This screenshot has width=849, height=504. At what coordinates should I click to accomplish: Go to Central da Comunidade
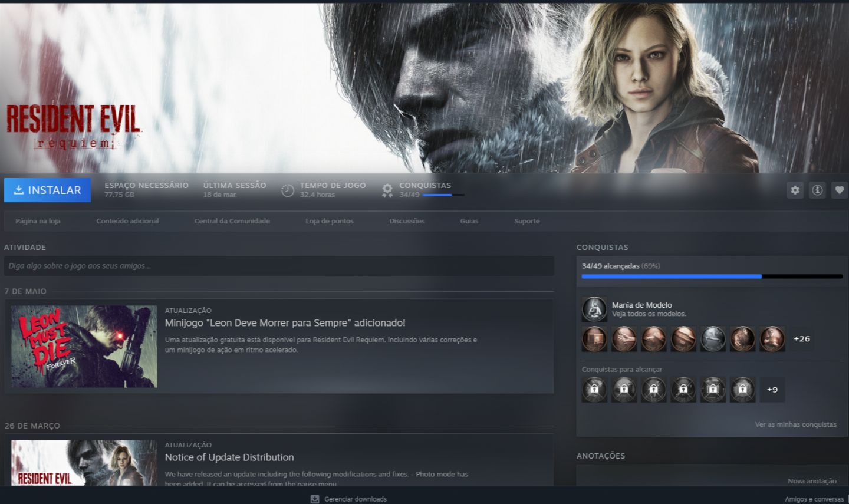tap(232, 221)
